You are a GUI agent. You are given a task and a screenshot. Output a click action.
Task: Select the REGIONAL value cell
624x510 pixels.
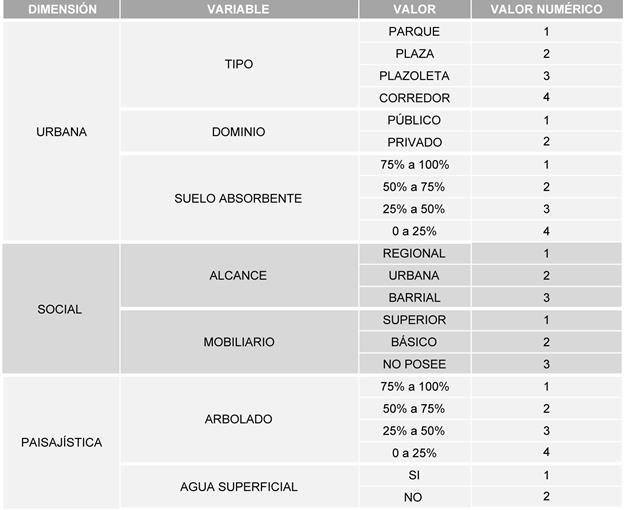[x=414, y=253]
